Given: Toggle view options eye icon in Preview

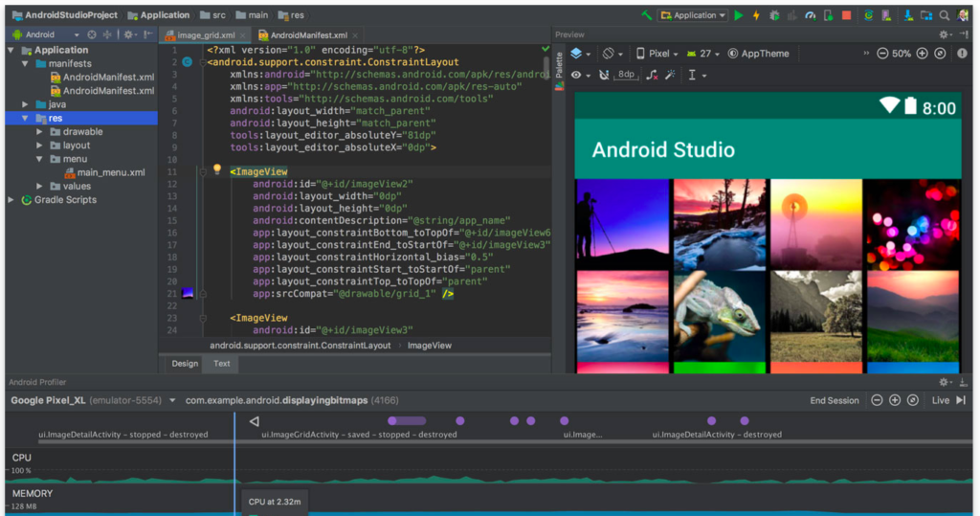Looking at the screenshot, I should 579,75.
